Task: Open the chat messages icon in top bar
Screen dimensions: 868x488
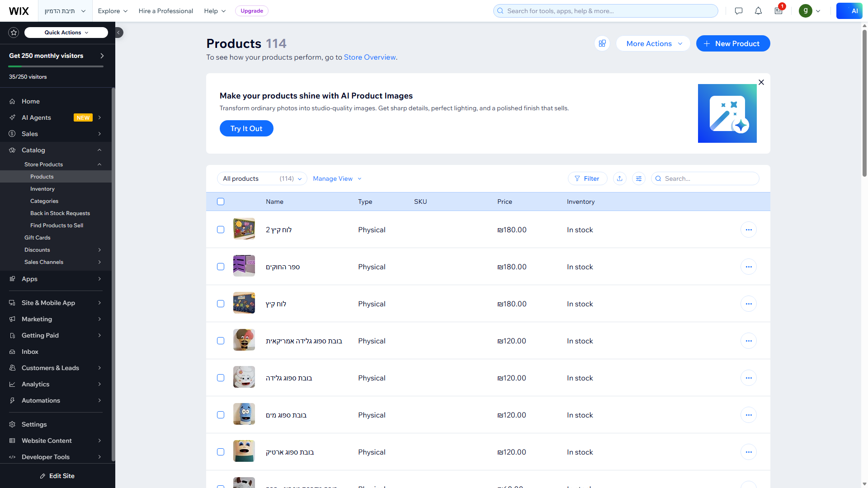Action: tap(738, 10)
